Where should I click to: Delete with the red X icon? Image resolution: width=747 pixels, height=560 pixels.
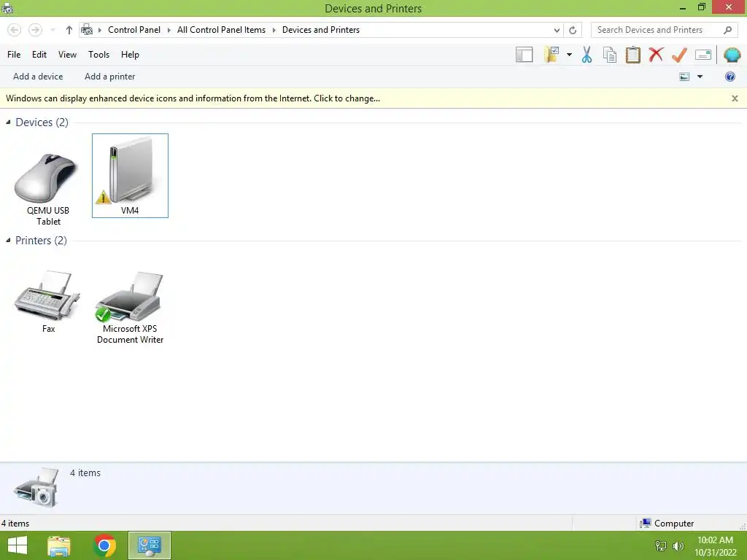656,55
